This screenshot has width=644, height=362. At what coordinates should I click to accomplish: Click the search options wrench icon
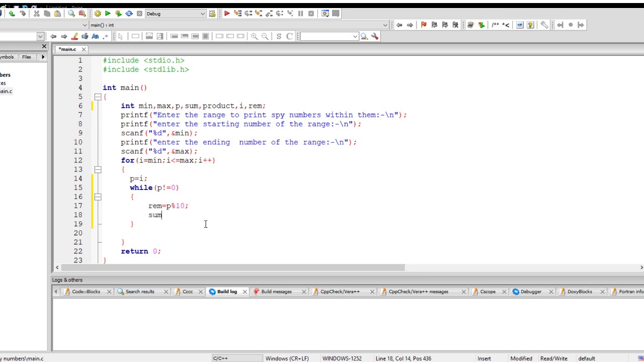coord(374,36)
